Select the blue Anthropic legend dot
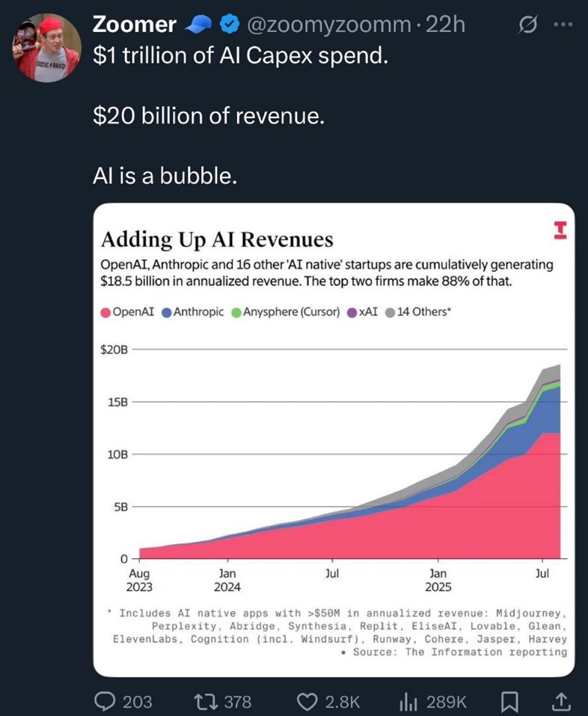This screenshot has width=588, height=716. click(x=166, y=312)
